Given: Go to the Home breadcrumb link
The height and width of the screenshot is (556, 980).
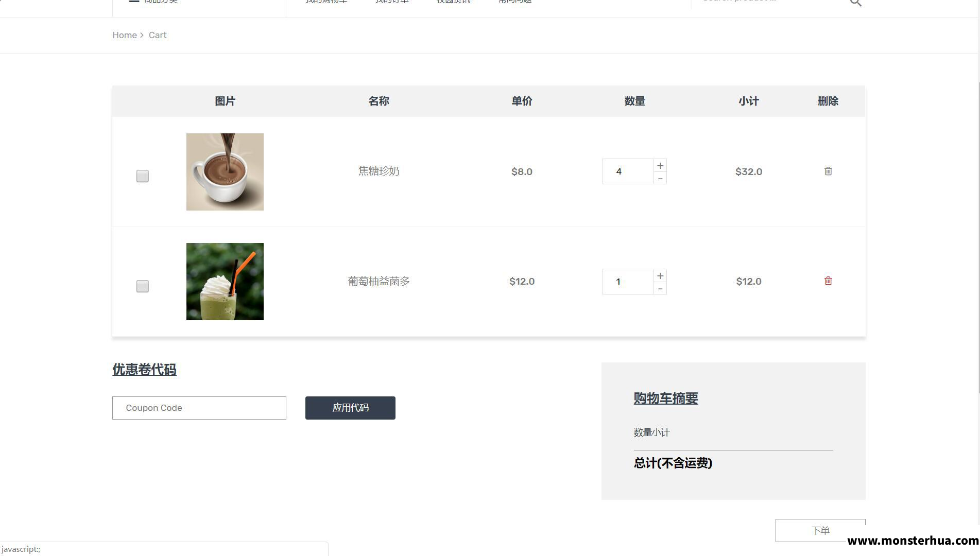Looking at the screenshot, I should [125, 35].
